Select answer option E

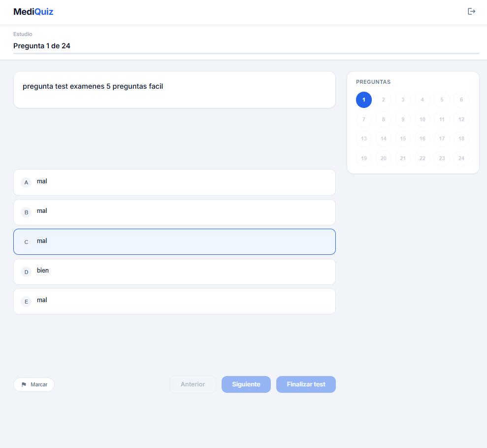coord(174,301)
